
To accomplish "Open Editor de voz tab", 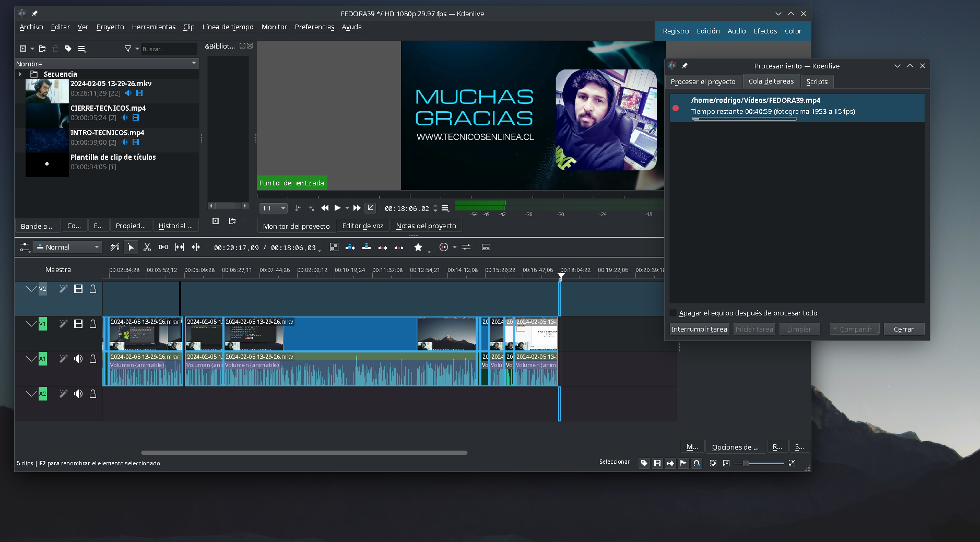I will point(362,226).
